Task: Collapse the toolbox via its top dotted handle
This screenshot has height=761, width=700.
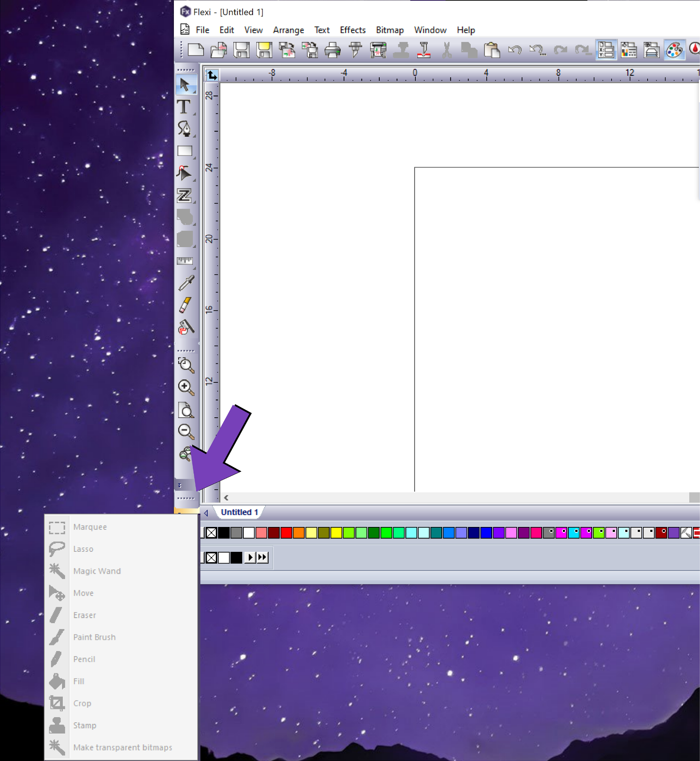Action: [x=185, y=70]
